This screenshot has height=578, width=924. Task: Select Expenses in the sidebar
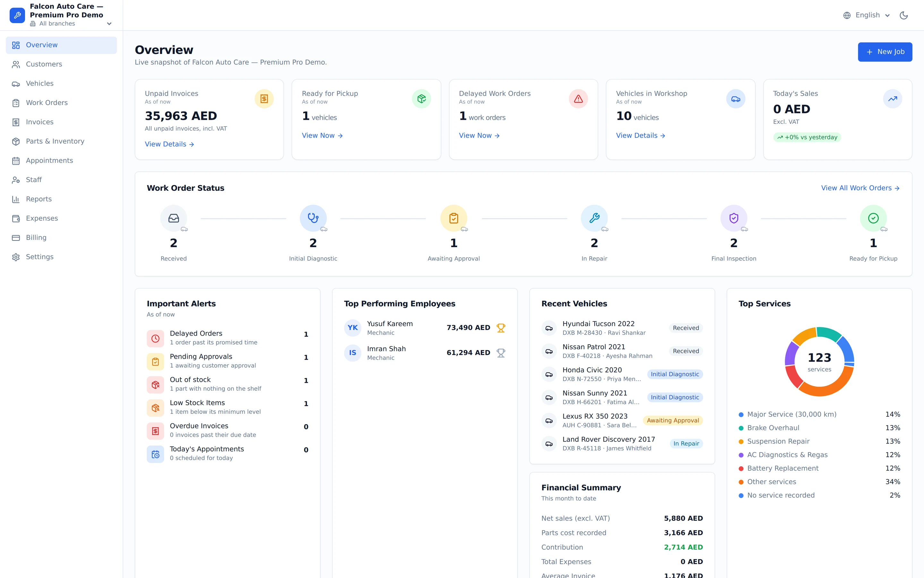pyautogui.click(x=61, y=218)
